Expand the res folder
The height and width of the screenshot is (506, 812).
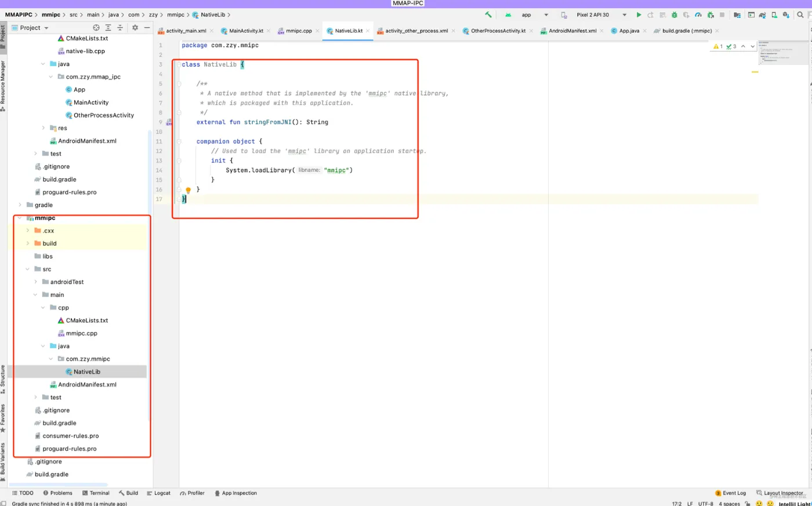43,128
